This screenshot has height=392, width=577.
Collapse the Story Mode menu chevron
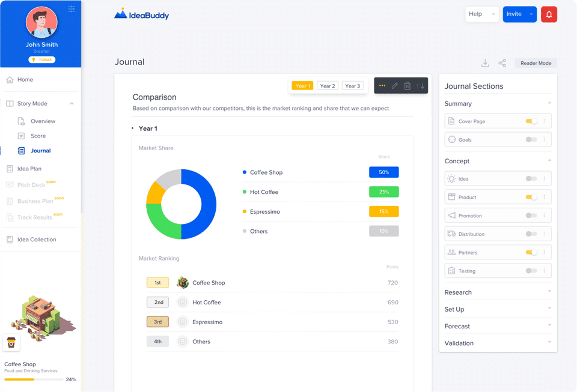[x=72, y=104]
